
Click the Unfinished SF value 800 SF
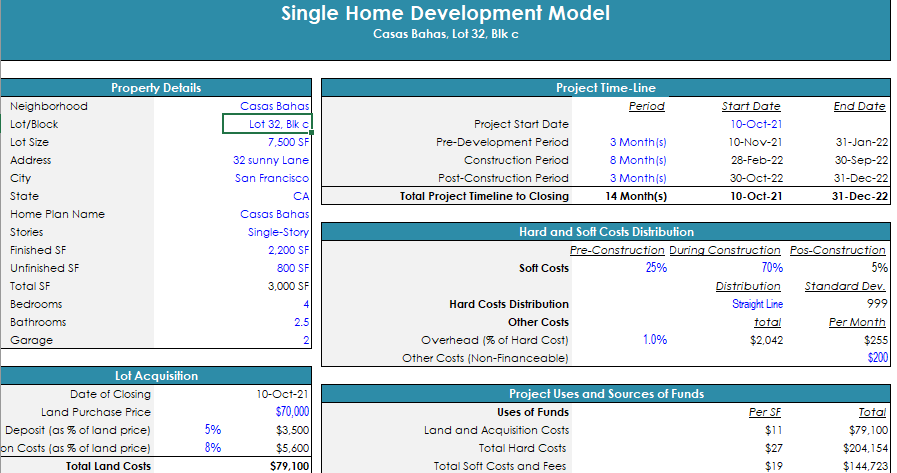pos(292,268)
